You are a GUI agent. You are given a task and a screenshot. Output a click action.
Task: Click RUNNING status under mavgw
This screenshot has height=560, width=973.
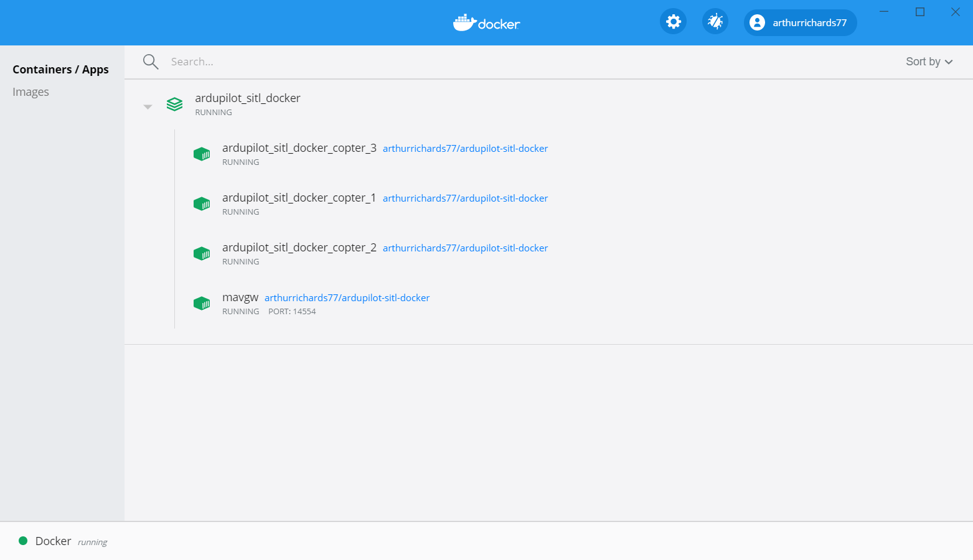tap(241, 312)
